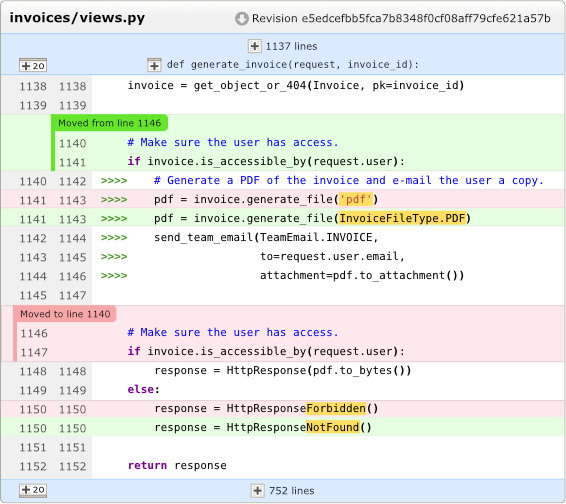
Task: Click the added line 1141 if-statement
Action: (x=266, y=161)
